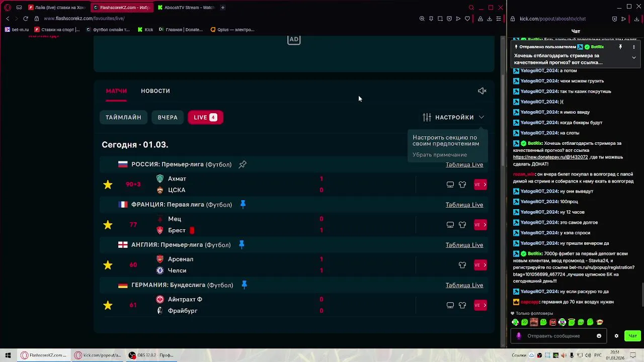
Task: Select the LIVE 4 filter
Action: pos(205,117)
